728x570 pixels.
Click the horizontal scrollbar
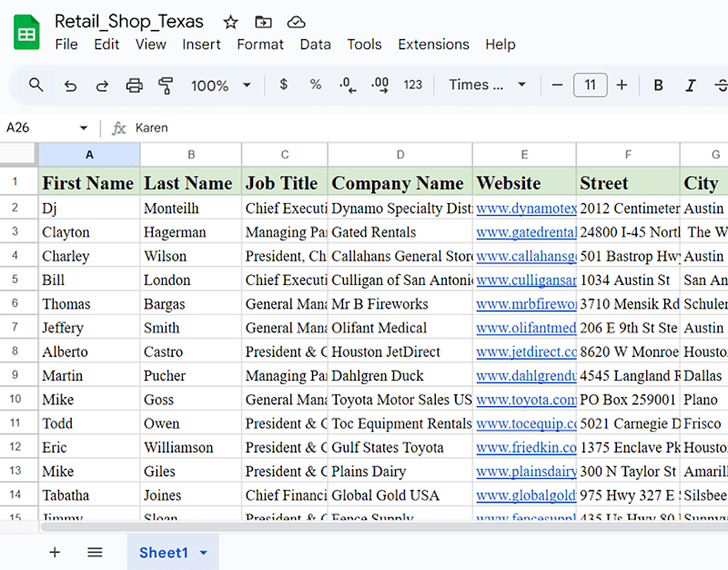[384, 527]
